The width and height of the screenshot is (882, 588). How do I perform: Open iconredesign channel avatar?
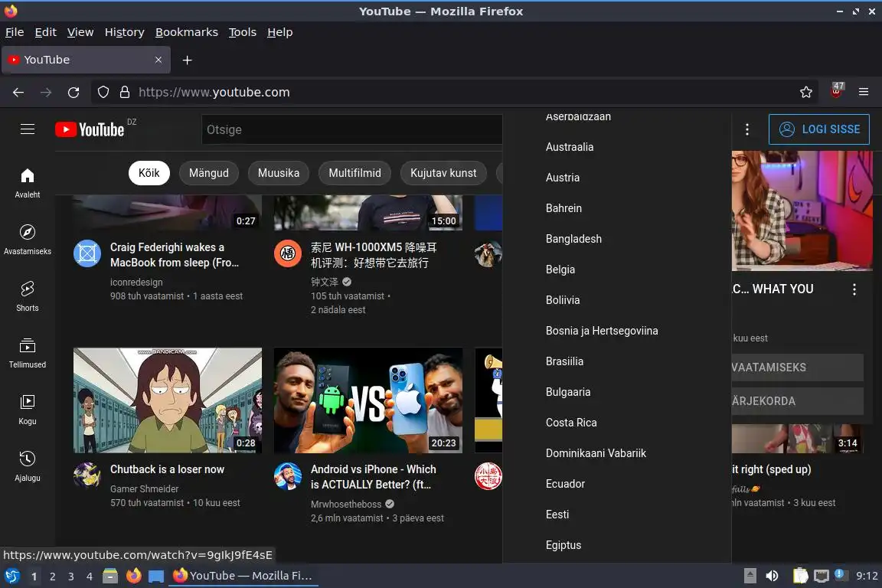click(87, 253)
